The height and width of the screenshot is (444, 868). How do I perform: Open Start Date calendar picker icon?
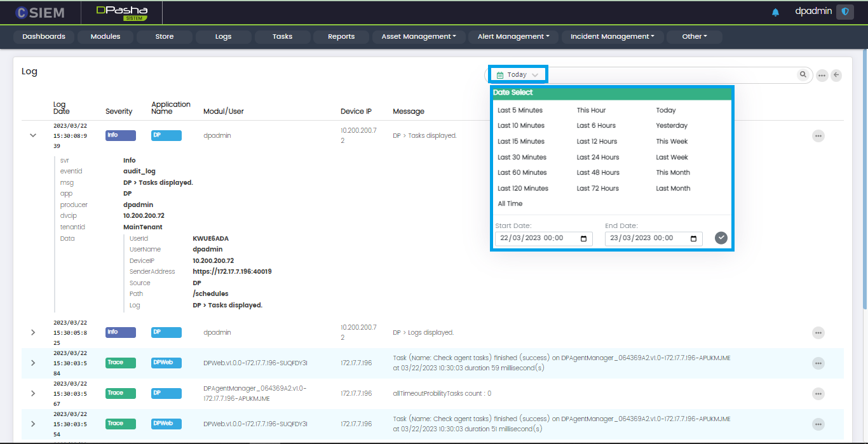tap(583, 239)
